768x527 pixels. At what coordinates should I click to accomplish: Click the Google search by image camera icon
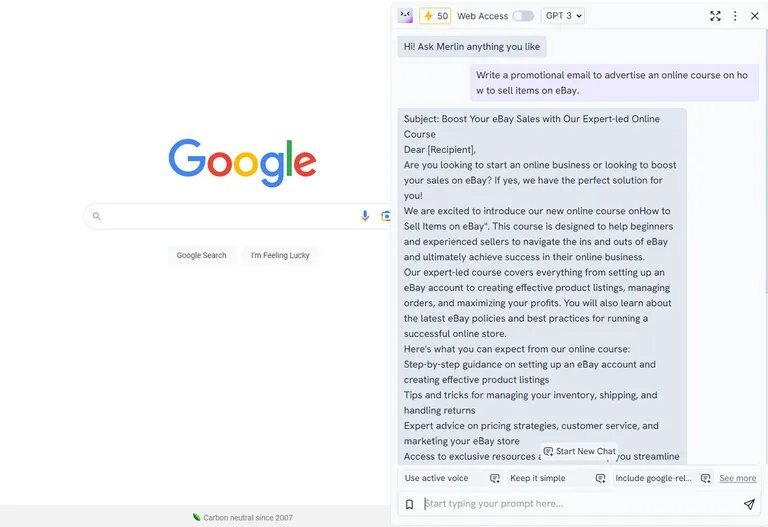[x=386, y=216]
